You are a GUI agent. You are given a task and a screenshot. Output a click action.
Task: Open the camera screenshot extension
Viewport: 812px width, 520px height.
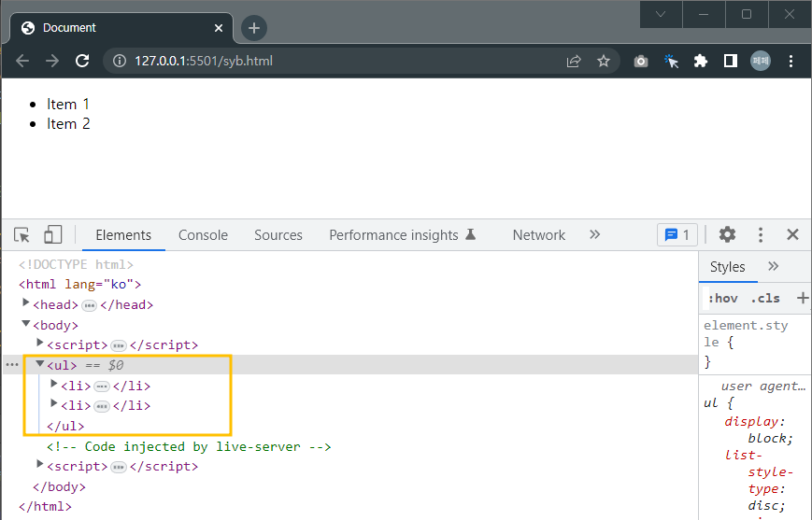(x=641, y=61)
